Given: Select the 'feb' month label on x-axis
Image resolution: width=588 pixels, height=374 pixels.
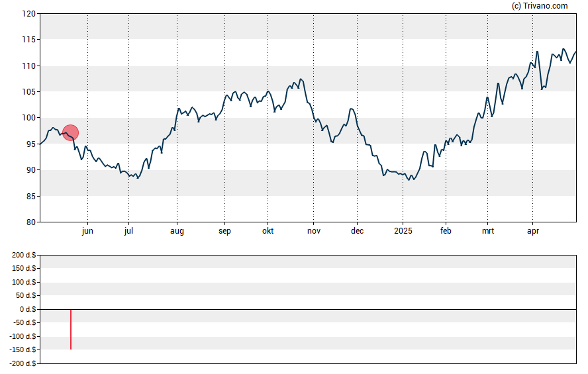Looking at the screenshot, I should (446, 231).
